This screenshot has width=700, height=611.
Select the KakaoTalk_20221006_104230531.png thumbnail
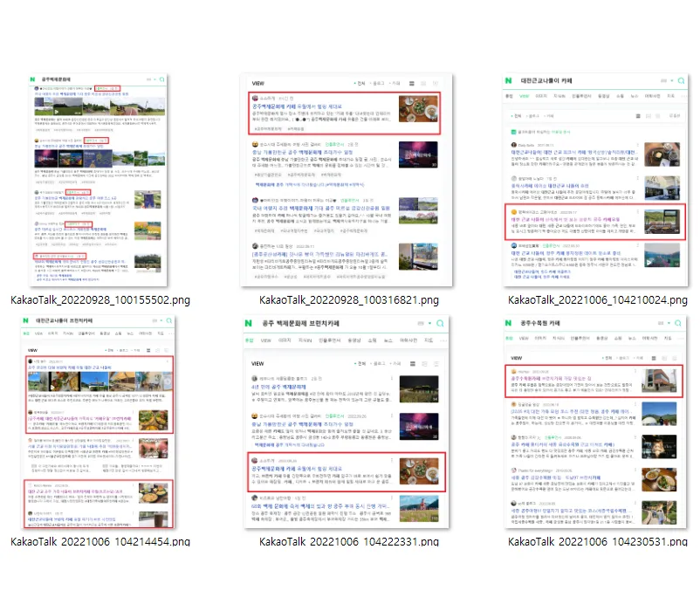coord(595,422)
